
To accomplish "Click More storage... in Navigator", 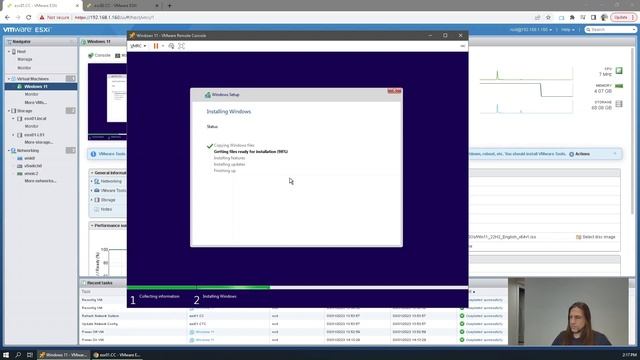I will click(39, 142).
